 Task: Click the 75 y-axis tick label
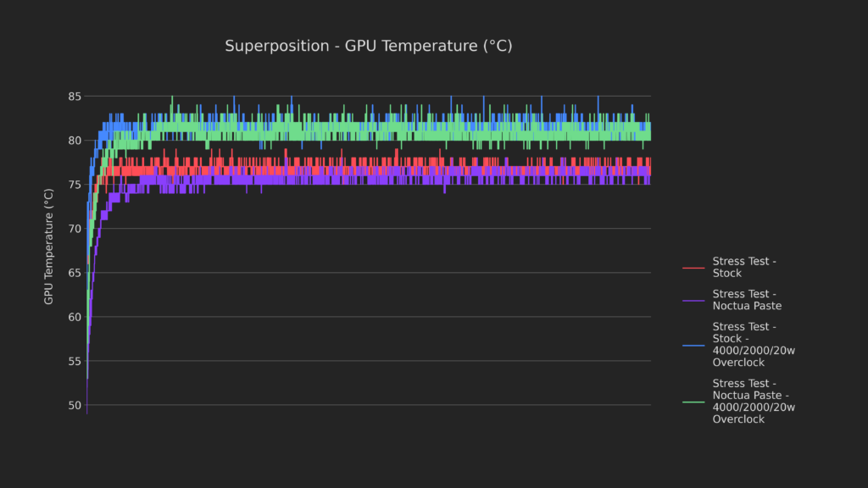coord(74,185)
